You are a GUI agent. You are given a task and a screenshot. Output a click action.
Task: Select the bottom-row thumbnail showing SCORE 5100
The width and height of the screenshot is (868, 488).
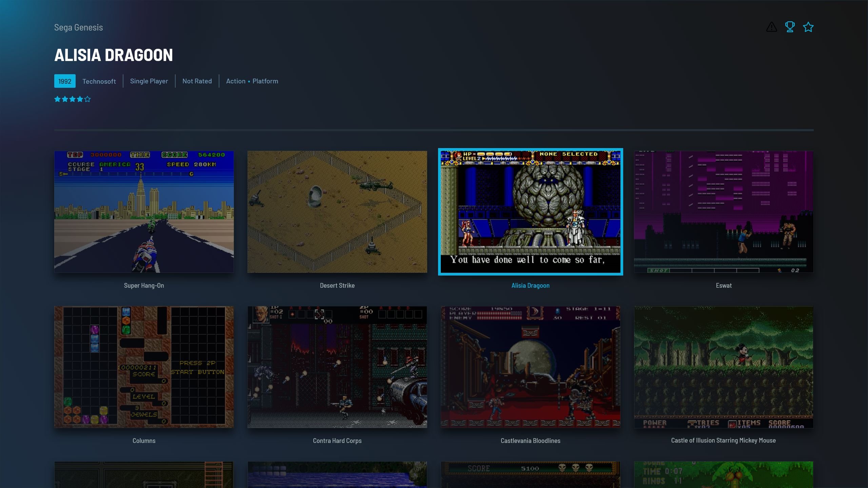click(x=531, y=475)
